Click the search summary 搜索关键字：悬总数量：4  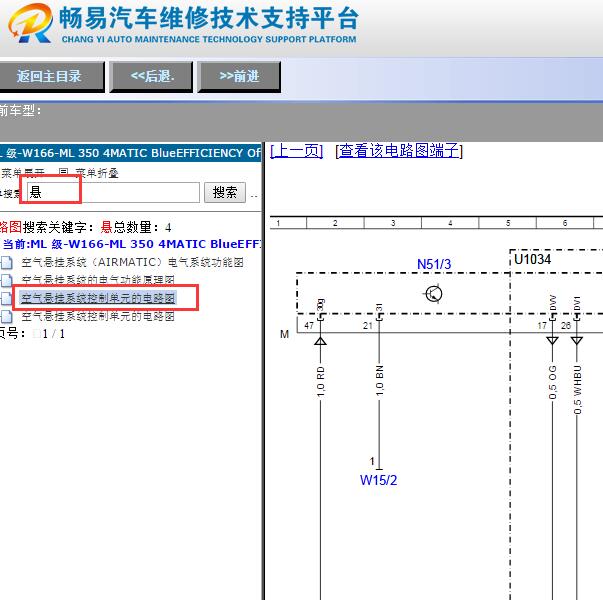[97, 227]
